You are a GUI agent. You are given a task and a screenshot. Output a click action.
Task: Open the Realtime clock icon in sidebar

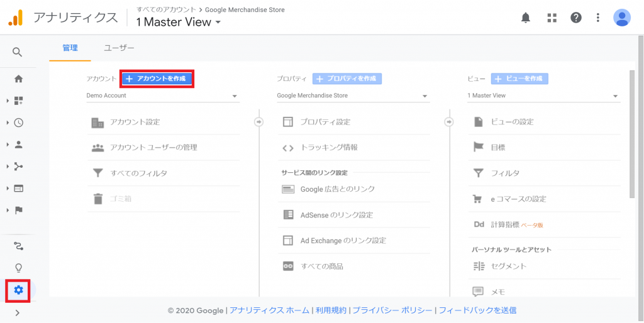click(18, 123)
